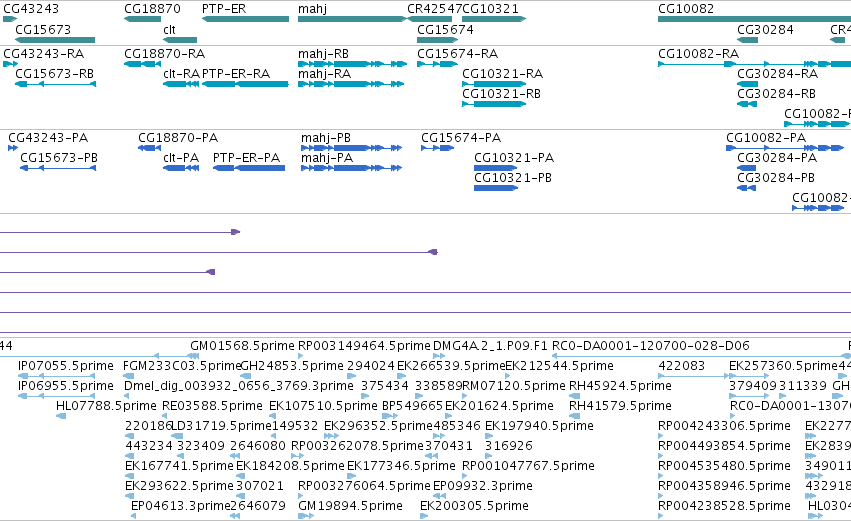The width and height of the screenshot is (851, 521).
Task: Select the CG10321-PA protein label
Action: pos(514,158)
